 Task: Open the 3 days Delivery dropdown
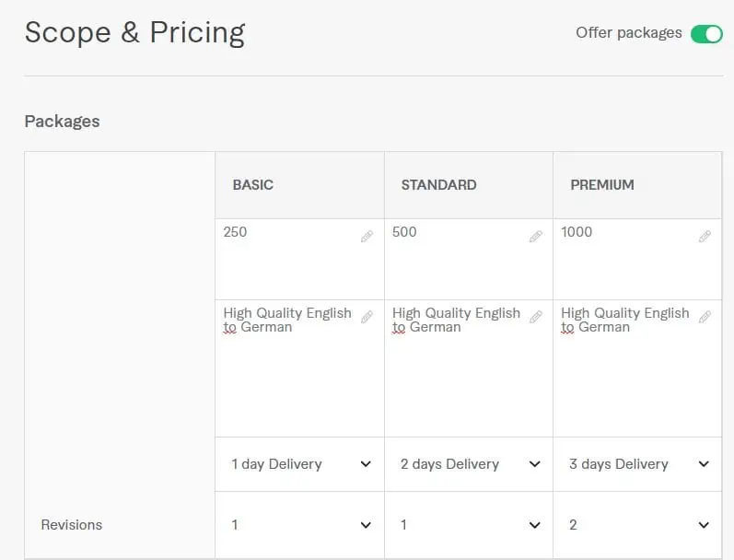(x=637, y=464)
